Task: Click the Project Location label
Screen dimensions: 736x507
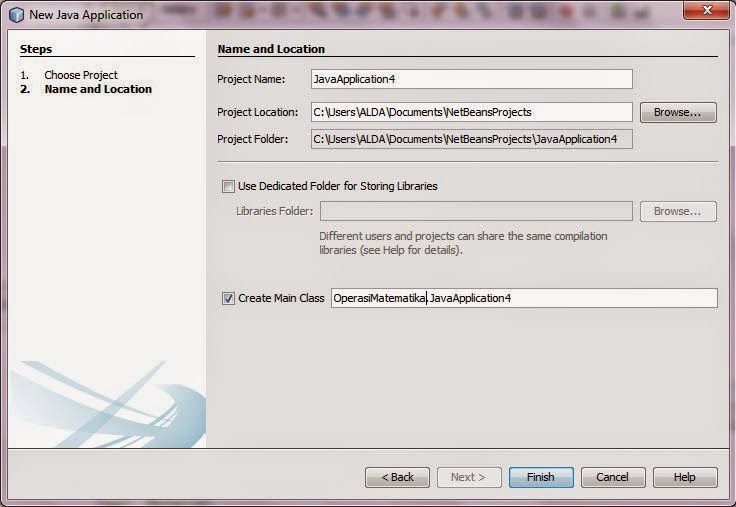Action: (x=257, y=112)
